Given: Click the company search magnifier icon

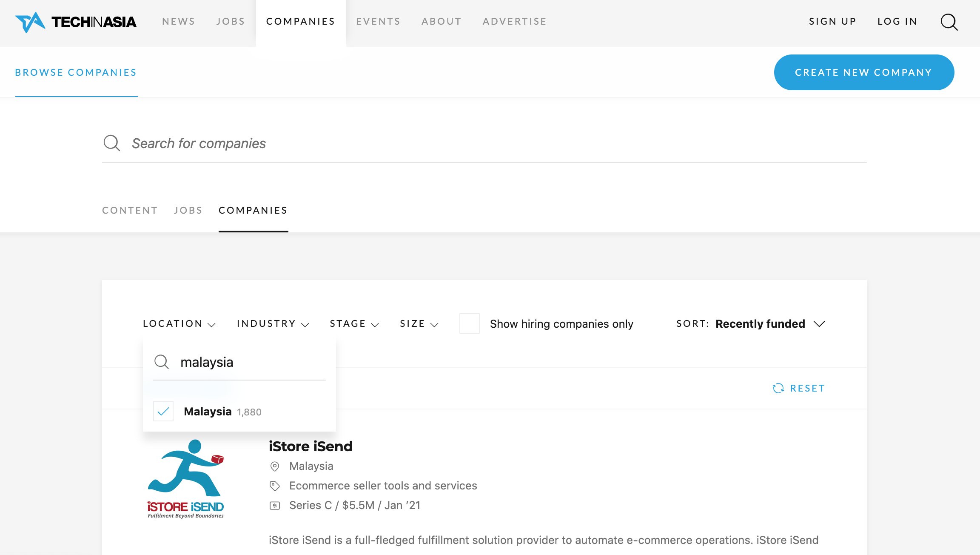Looking at the screenshot, I should (112, 143).
